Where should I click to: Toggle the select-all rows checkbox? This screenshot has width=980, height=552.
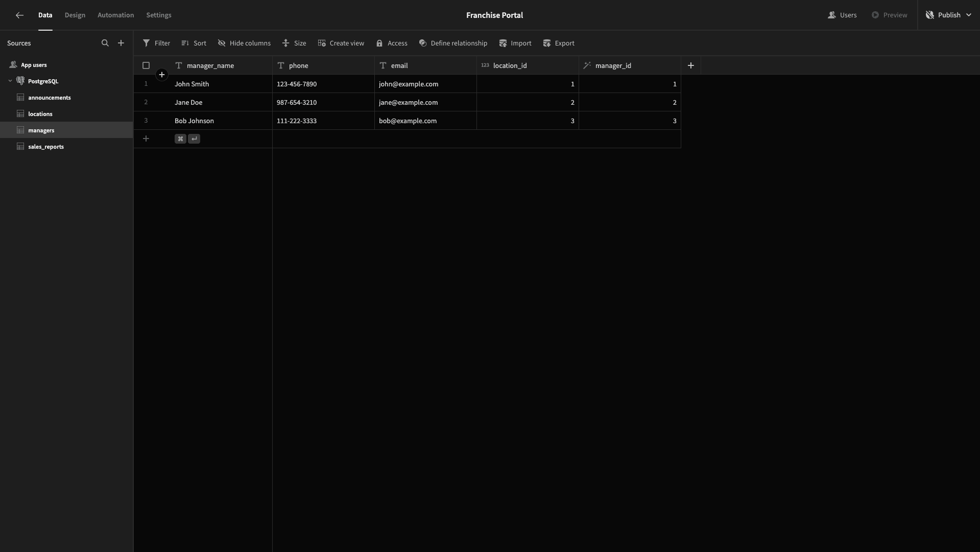click(146, 65)
